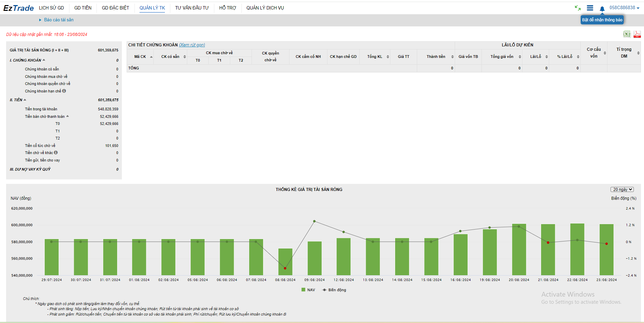The height and width of the screenshot is (323, 644).
Task: Sort by the CK có sẵn column
Action: [x=185, y=57]
